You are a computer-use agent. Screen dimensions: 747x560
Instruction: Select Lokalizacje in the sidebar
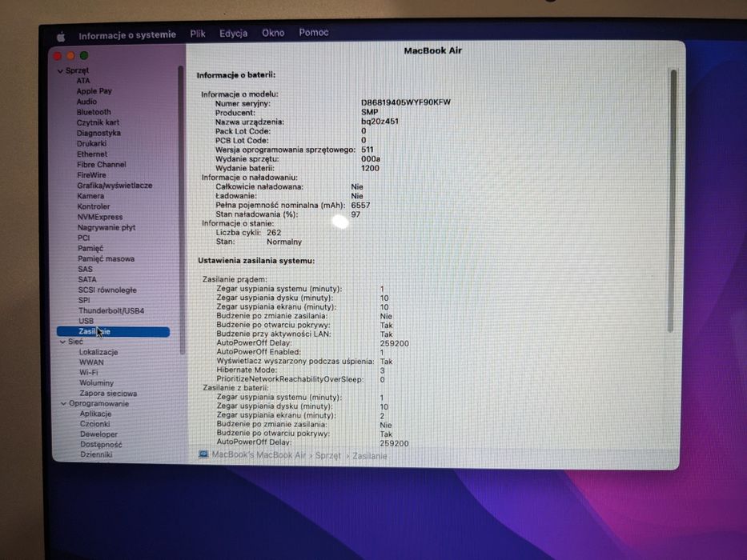(x=98, y=352)
